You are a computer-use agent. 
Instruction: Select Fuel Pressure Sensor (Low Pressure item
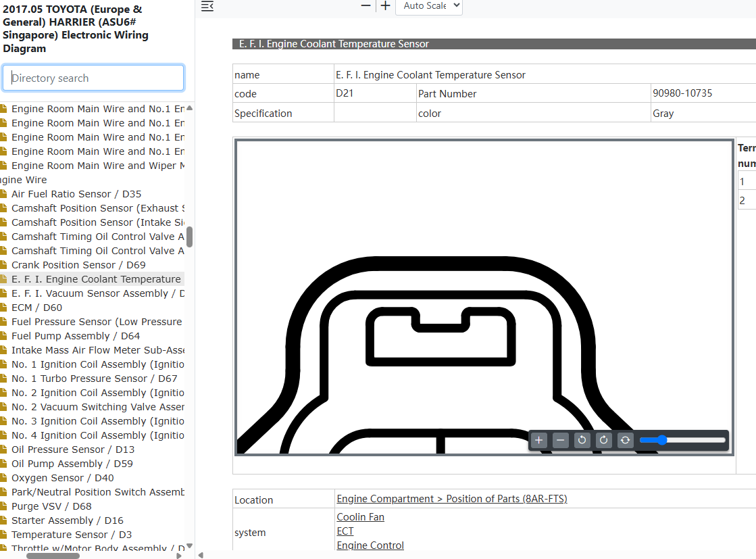[97, 322]
